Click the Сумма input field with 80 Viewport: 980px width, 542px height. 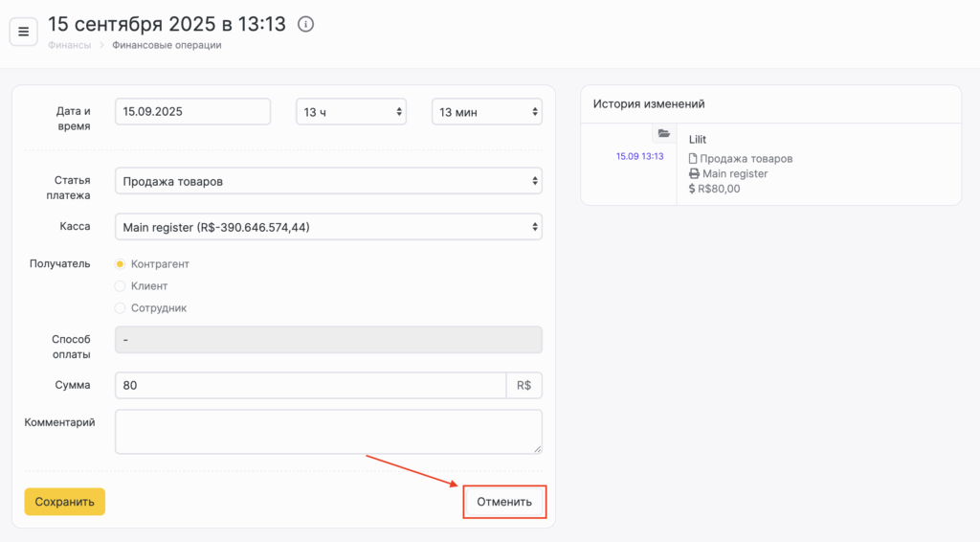(309, 385)
